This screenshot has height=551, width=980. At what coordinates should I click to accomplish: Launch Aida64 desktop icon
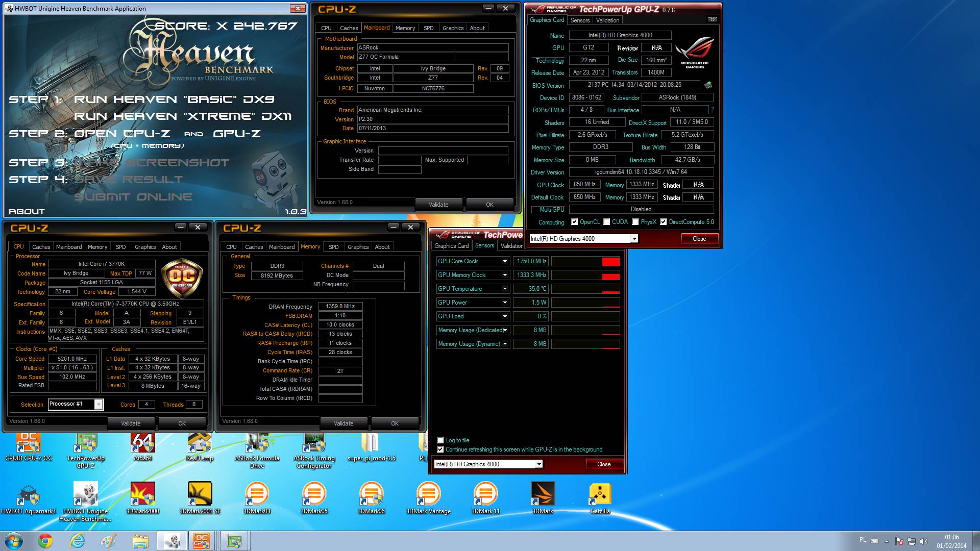click(x=143, y=447)
